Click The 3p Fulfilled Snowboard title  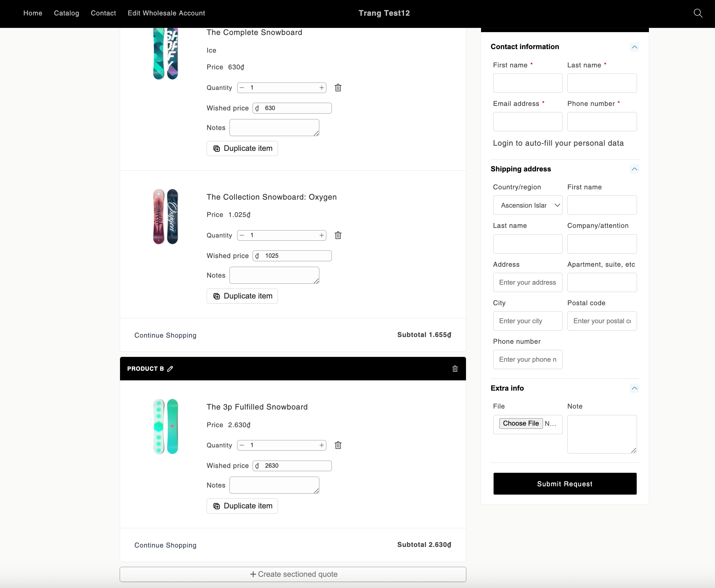pos(257,407)
